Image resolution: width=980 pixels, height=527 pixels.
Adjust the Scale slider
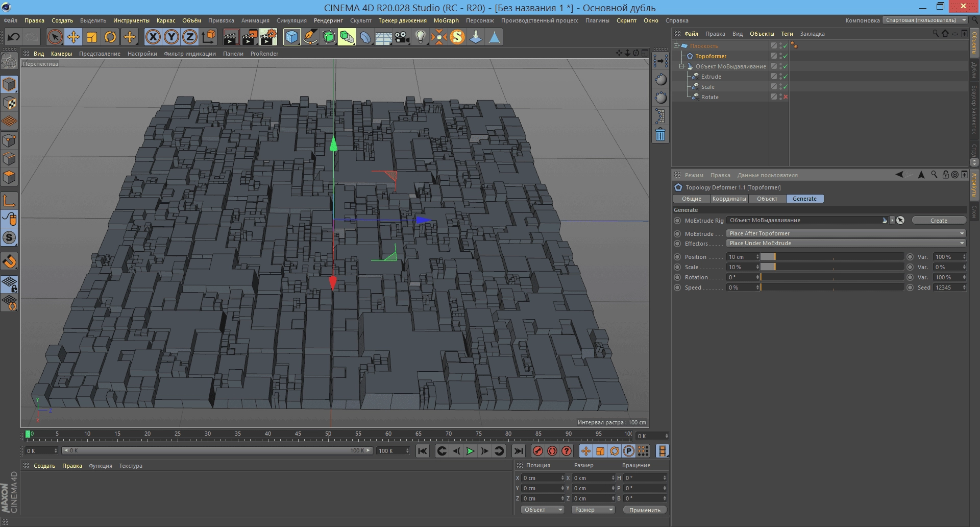click(x=832, y=267)
